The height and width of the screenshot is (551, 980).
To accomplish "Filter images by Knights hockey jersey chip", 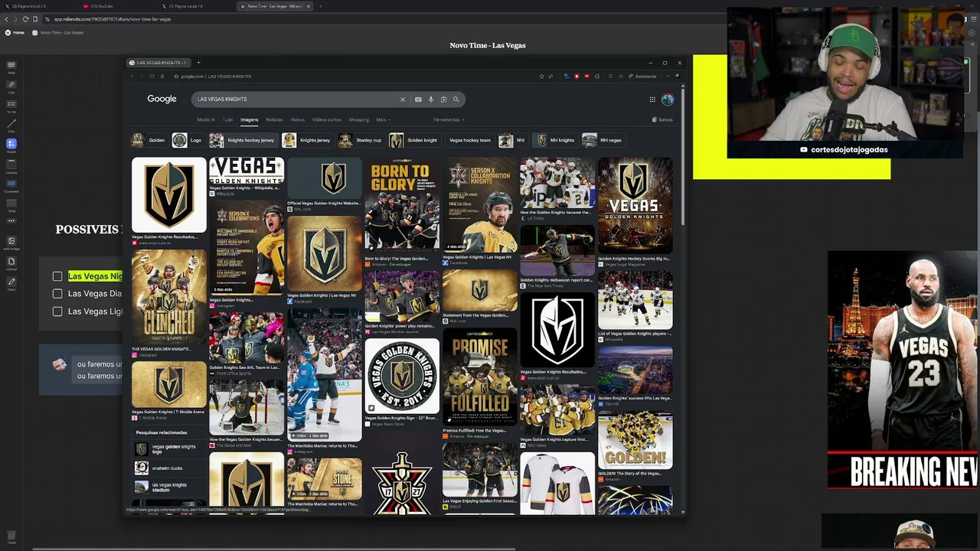I will point(243,140).
